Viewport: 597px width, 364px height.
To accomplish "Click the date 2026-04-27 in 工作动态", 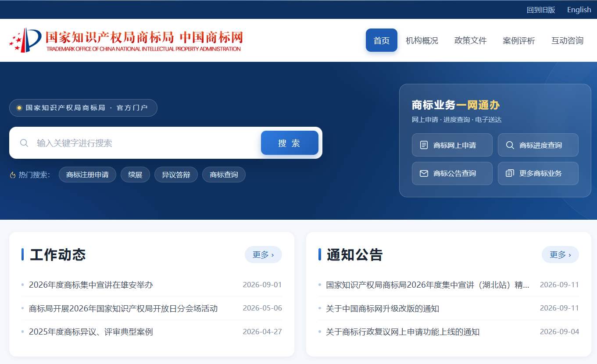I will coord(262,332).
